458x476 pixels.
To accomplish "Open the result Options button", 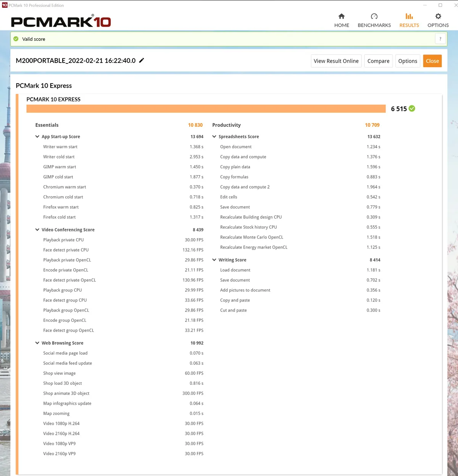I will click(408, 61).
